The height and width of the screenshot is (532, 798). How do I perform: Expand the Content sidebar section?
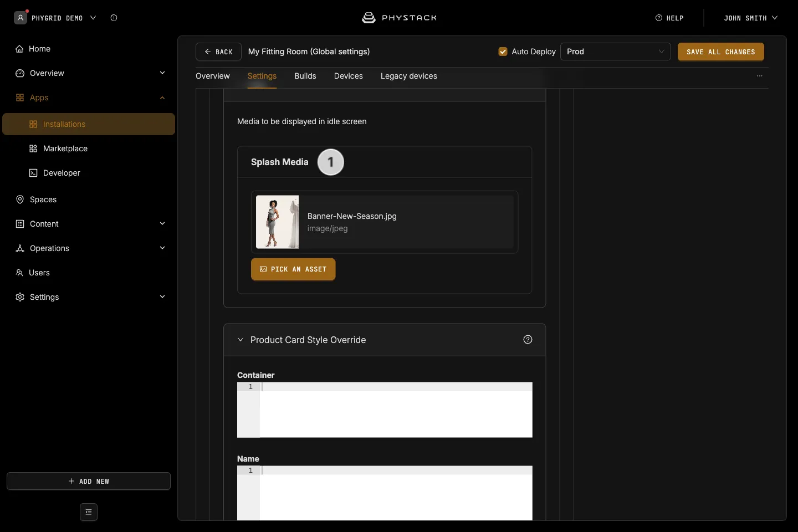(x=162, y=224)
